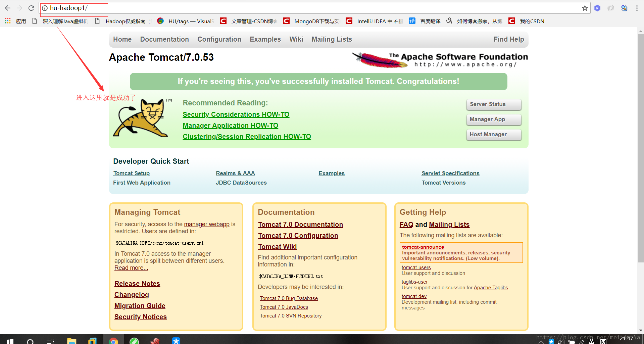Image resolution: width=644 pixels, height=344 pixels.
Task: Open the tomcat-users mailing list
Action: point(416,267)
